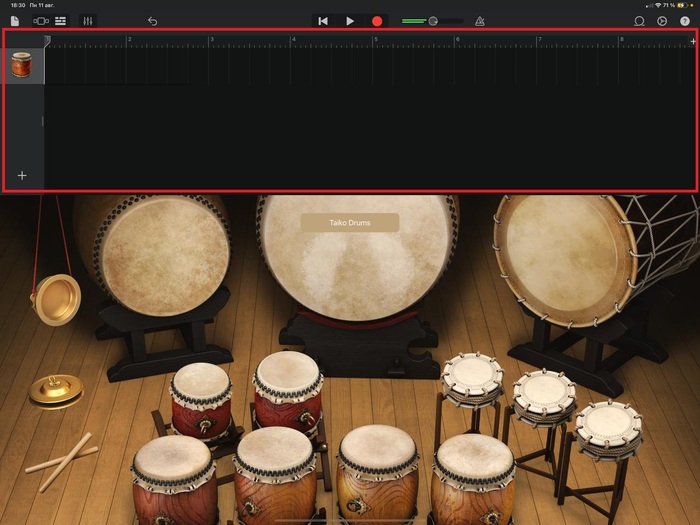Strike the hanging gold gong
Image resolution: width=700 pixels, height=525 pixels.
57,299
